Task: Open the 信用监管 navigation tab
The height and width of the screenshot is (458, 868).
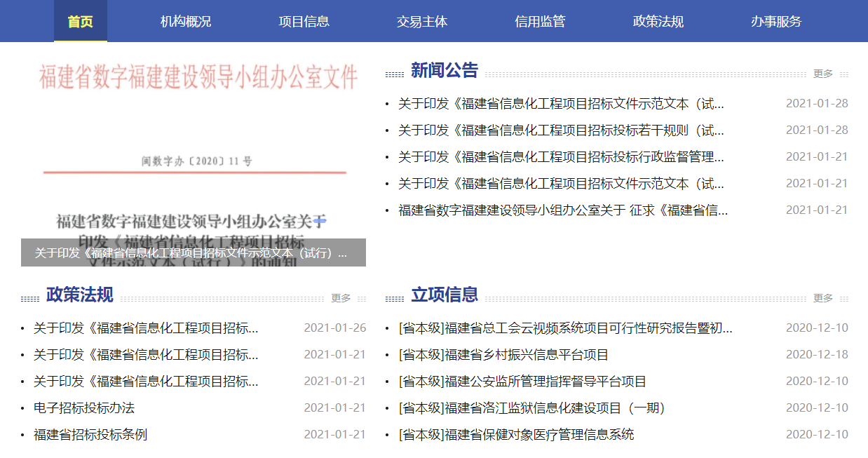Action: 540,21
